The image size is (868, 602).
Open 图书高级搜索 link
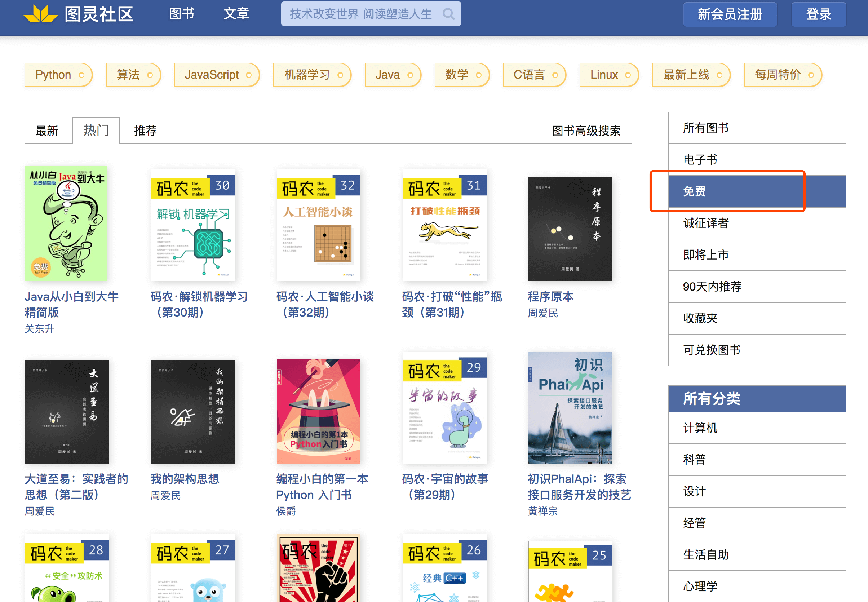pyautogui.click(x=586, y=131)
